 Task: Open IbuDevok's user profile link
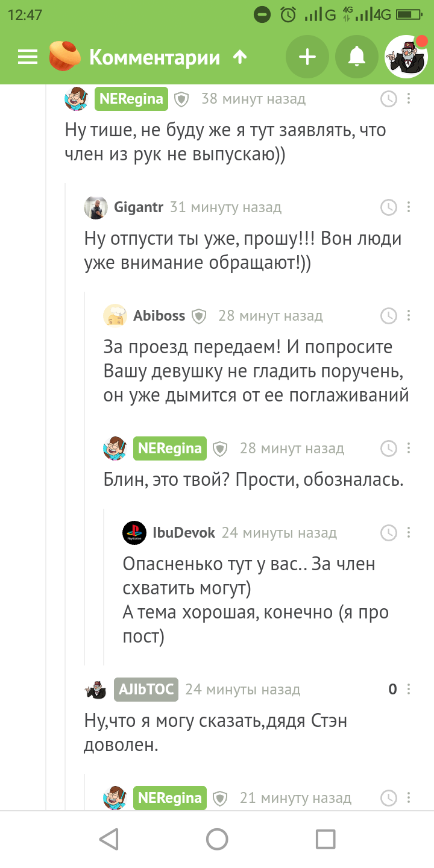click(184, 533)
